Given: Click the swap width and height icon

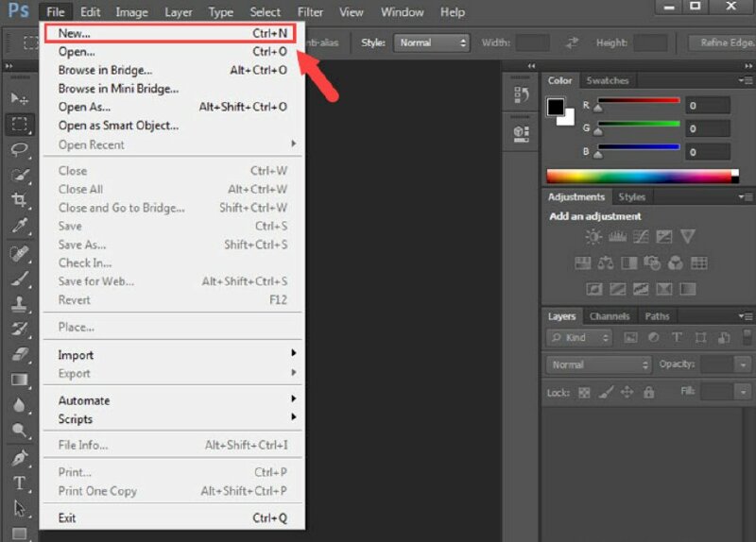Looking at the screenshot, I should [572, 42].
